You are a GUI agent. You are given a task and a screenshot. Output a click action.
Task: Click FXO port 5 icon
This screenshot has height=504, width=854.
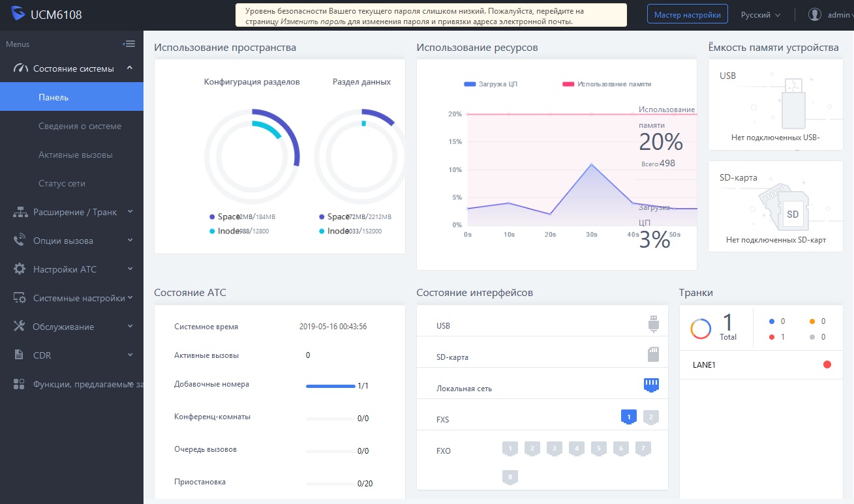(599, 449)
